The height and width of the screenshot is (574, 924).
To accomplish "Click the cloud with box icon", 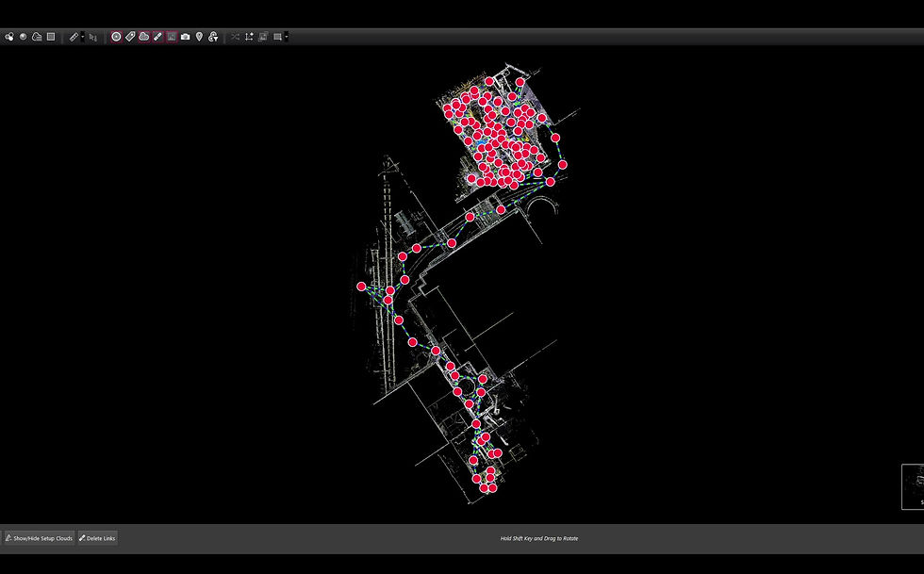I will coord(37,37).
